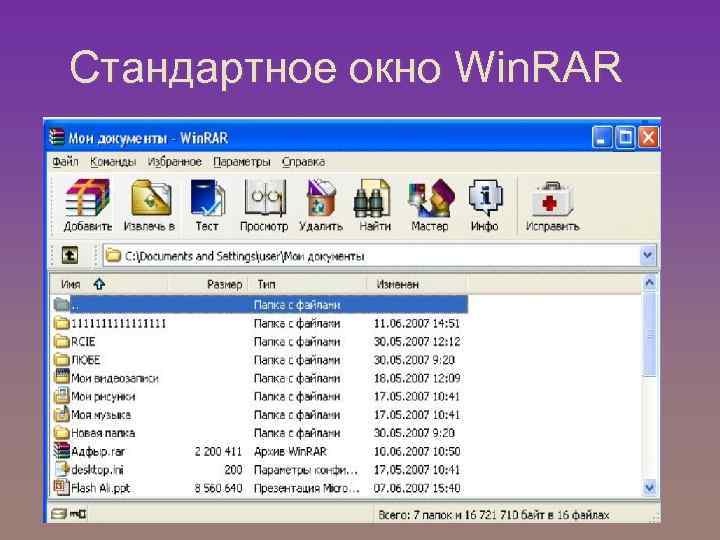Open the Параметры menu
The width and height of the screenshot is (720, 540).
(x=242, y=162)
